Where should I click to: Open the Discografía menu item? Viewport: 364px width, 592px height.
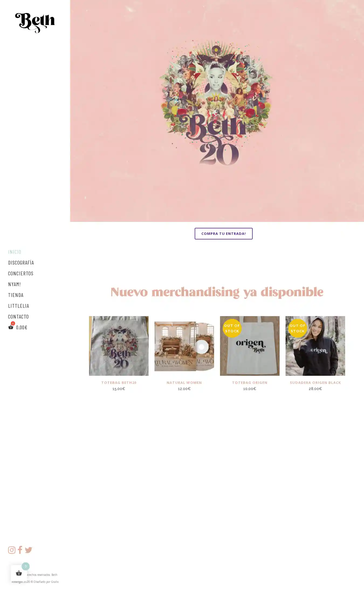[21, 262]
